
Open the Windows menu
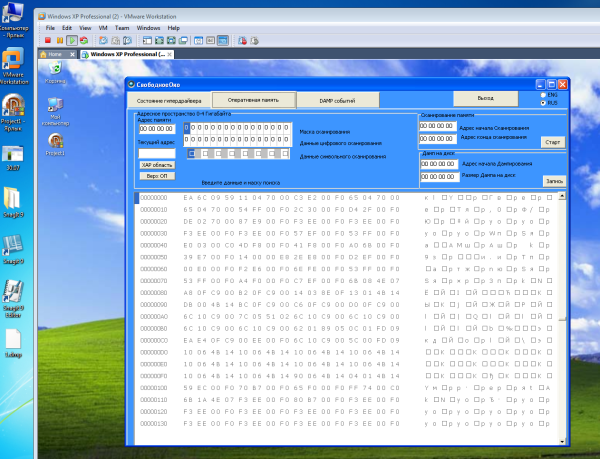148,28
